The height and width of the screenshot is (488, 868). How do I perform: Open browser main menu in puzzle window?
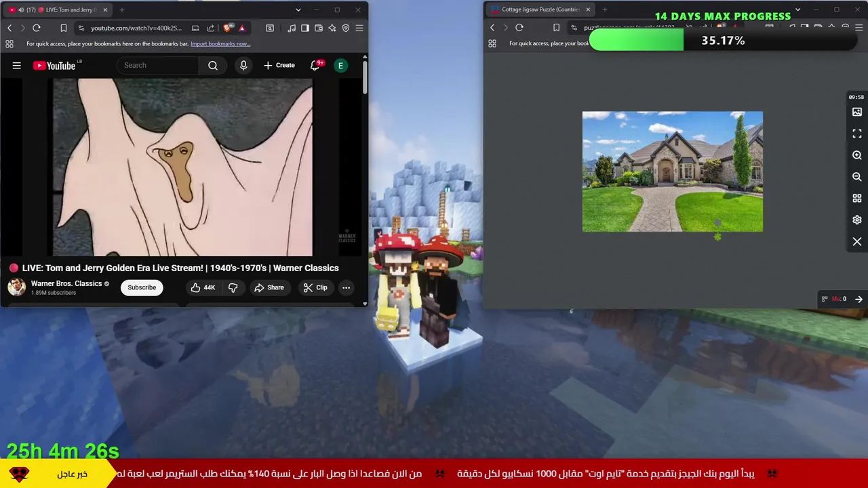[x=859, y=28]
